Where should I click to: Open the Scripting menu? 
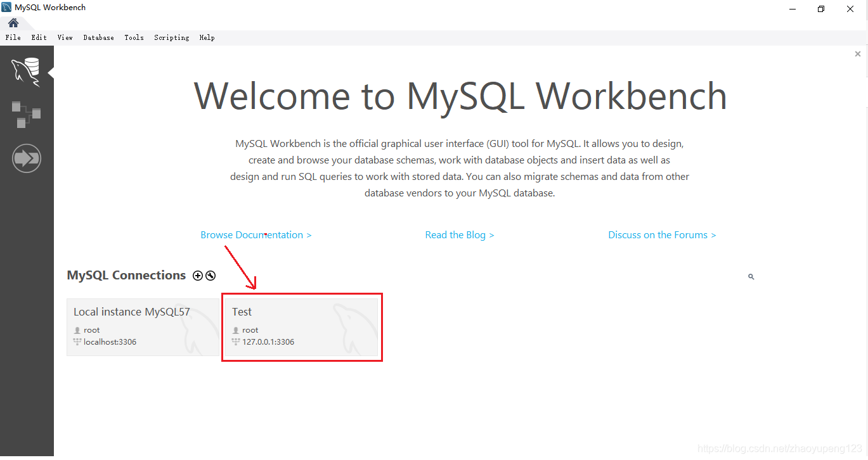pyautogui.click(x=171, y=37)
